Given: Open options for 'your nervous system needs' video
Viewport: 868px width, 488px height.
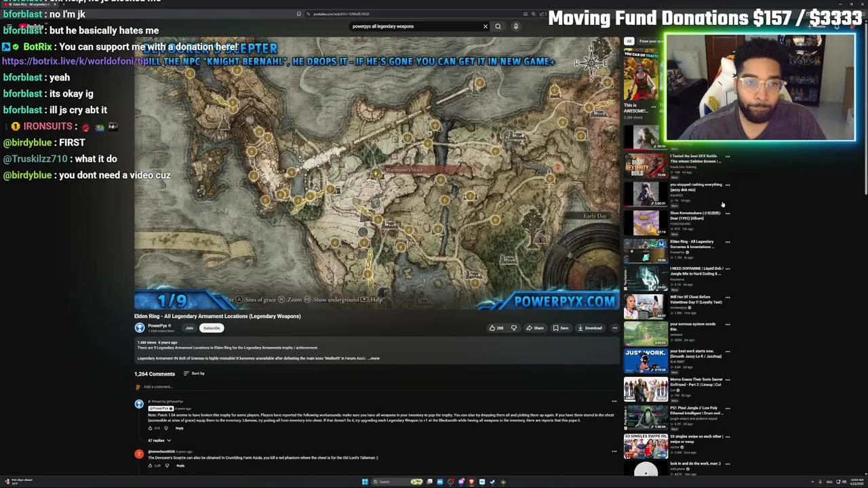Looking at the screenshot, I should (x=728, y=325).
